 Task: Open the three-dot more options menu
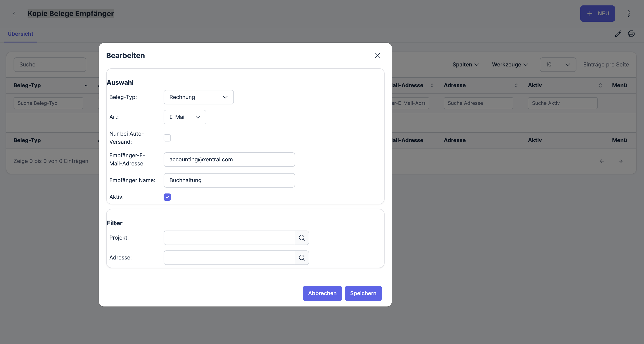coord(628,14)
